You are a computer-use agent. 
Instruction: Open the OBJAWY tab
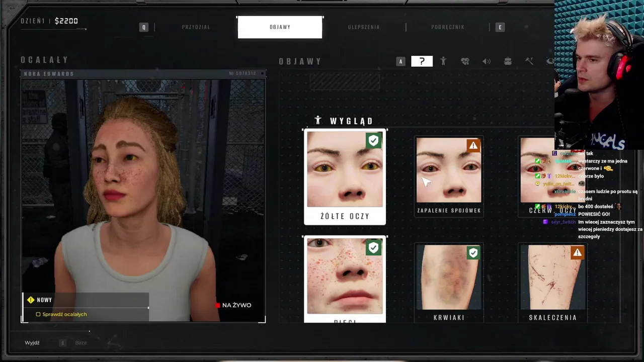point(280,27)
